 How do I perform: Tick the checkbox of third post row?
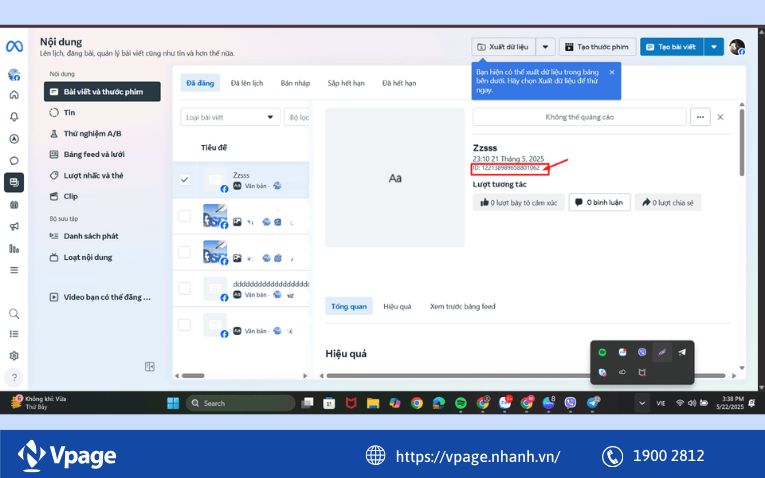point(184,252)
